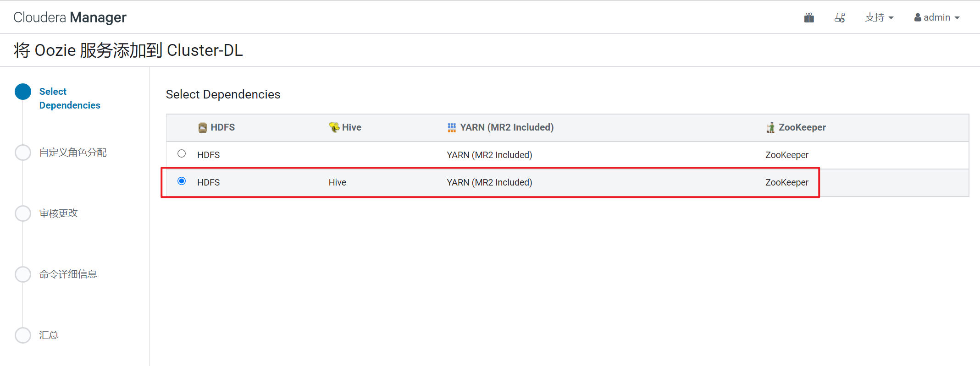
Task: Click the Cloudera Manager logo
Action: (x=70, y=17)
